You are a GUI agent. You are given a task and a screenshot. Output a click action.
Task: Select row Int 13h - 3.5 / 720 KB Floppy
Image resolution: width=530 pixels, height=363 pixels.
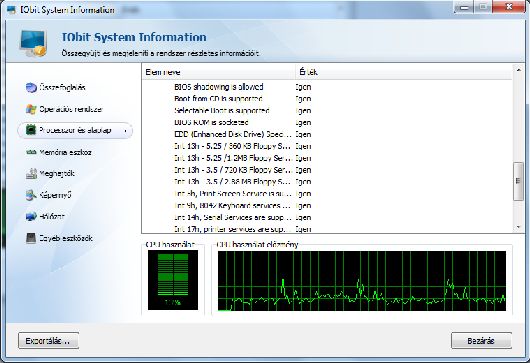327,170
